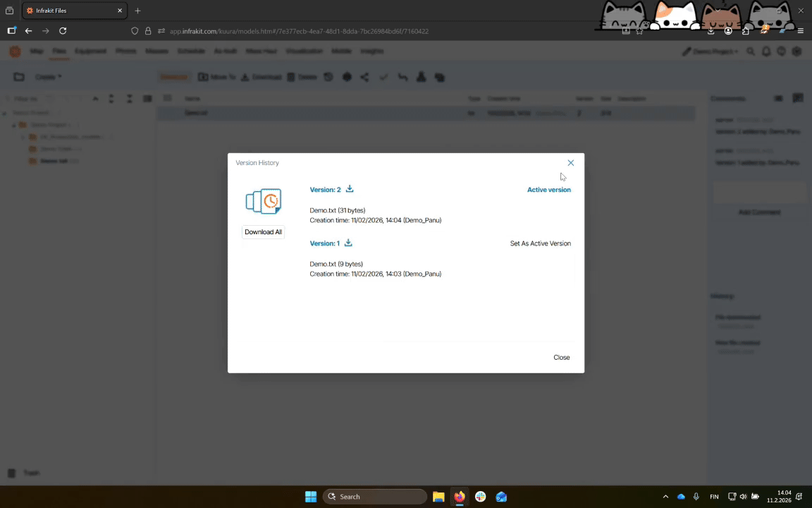The width and height of the screenshot is (812, 508).
Task: Open the taskbar clock and date
Action: pyautogui.click(x=779, y=497)
